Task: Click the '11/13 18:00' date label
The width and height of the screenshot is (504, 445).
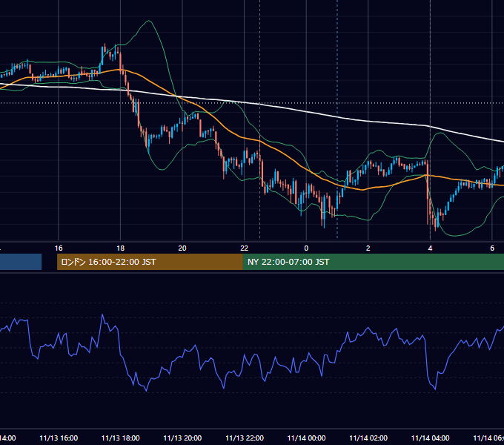Action: 121,438
